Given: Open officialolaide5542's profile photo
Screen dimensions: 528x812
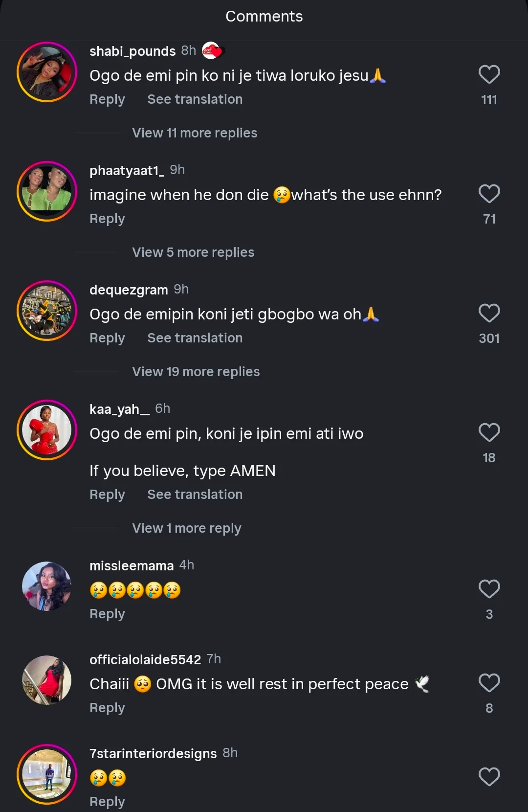Looking at the screenshot, I should (x=47, y=680).
